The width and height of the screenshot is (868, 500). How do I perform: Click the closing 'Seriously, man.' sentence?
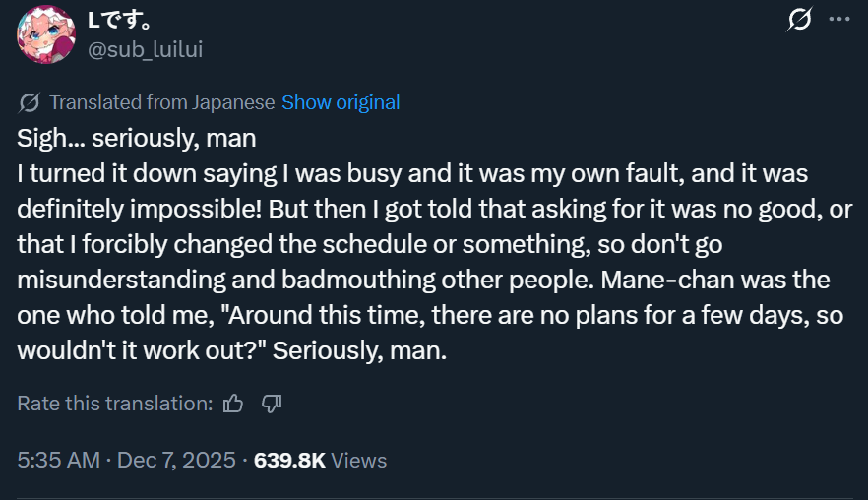(x=359, y=350)
